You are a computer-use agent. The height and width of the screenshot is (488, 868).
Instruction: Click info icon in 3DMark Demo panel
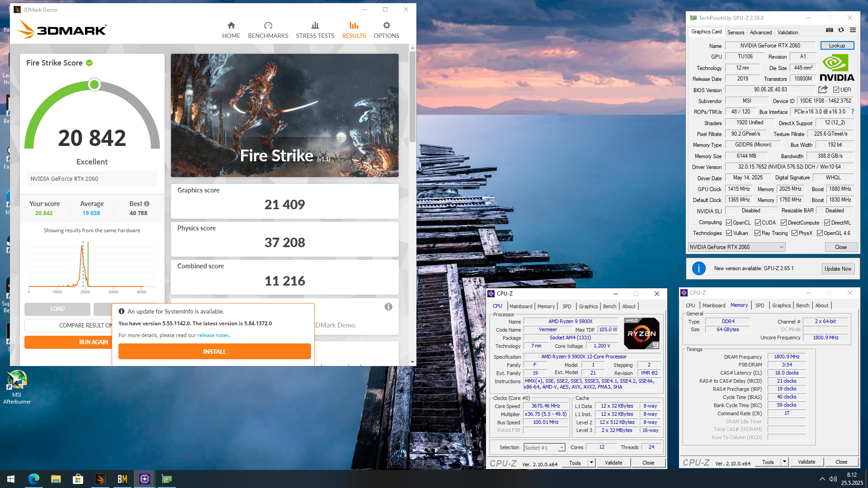click(388, 307)
